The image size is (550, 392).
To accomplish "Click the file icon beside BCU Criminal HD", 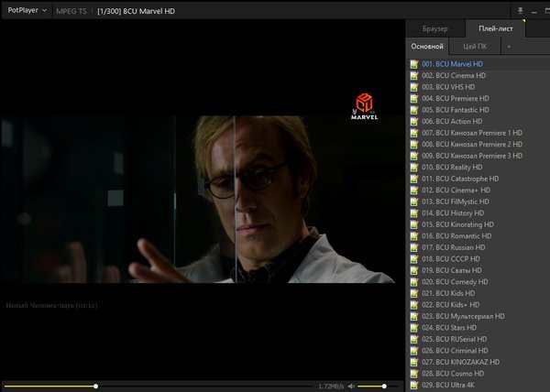I will (x=414, y=350).
